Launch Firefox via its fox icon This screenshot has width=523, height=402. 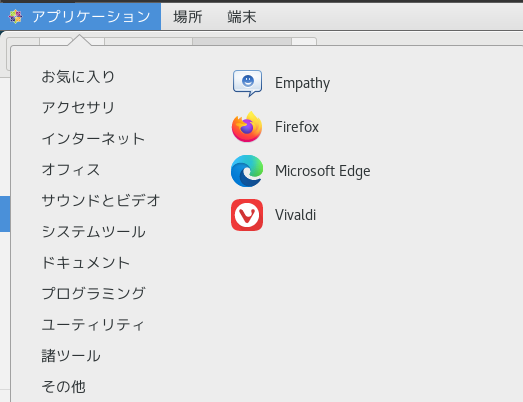coord(247,127)
